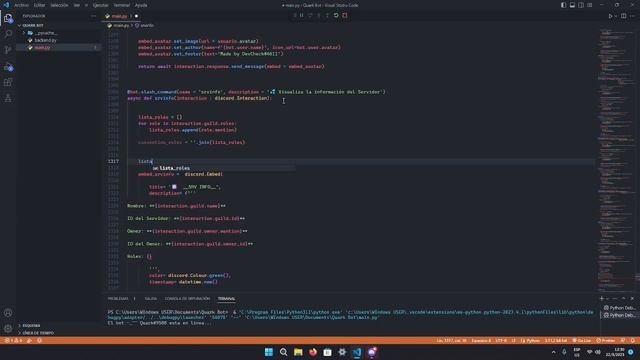The height and width of the screenshot is (360, 640).
Task: Click main.py in the breadcrumb
Action: tap(121, 25)
